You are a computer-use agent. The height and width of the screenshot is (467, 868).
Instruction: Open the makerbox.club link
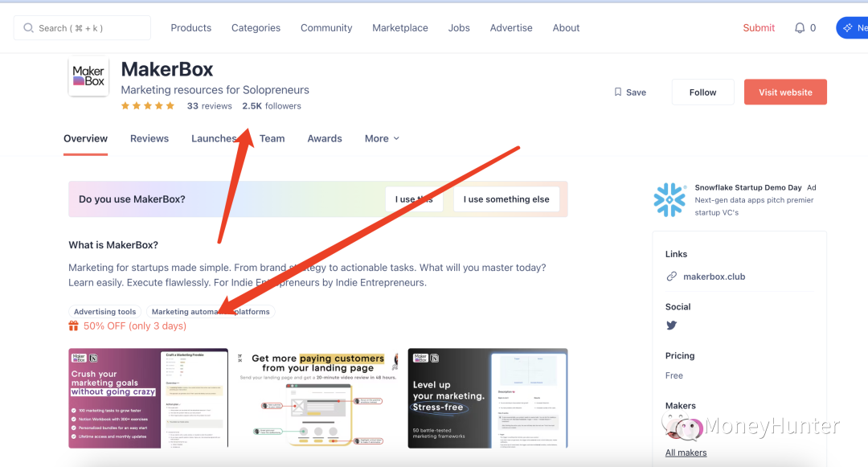(x=714, y=277)
